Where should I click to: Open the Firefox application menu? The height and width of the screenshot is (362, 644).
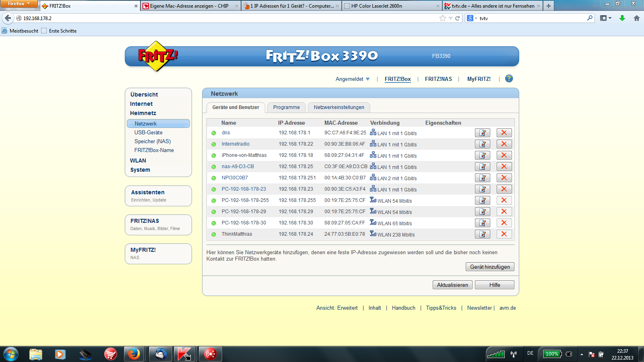click(19, 4)
